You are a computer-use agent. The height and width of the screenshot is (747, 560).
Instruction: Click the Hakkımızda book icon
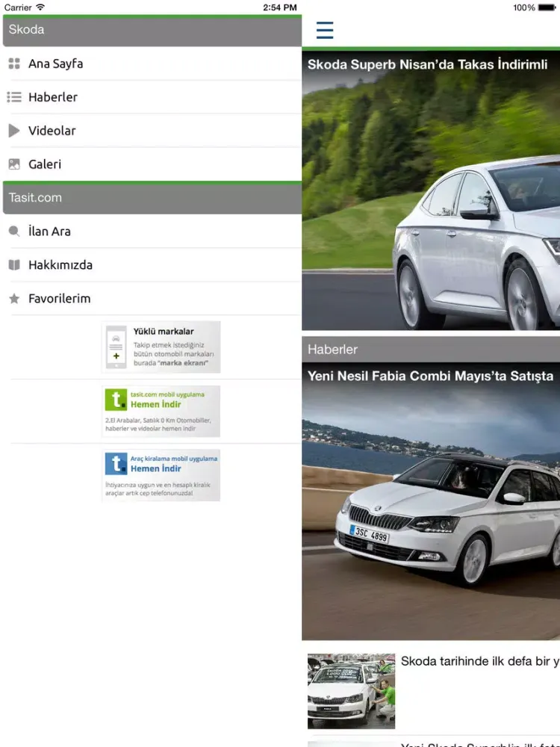click(x=14, y=265)
